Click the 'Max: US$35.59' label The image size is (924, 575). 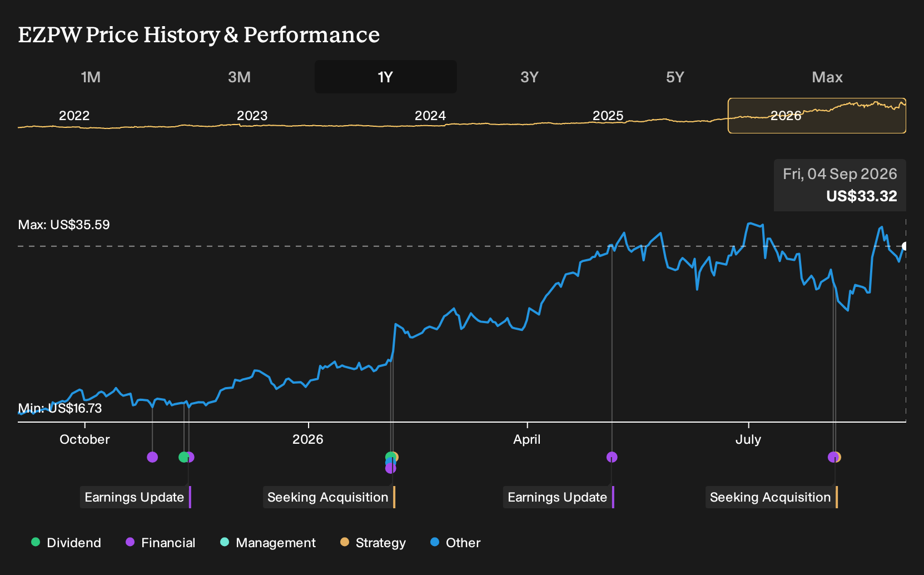tap(64, 225)
